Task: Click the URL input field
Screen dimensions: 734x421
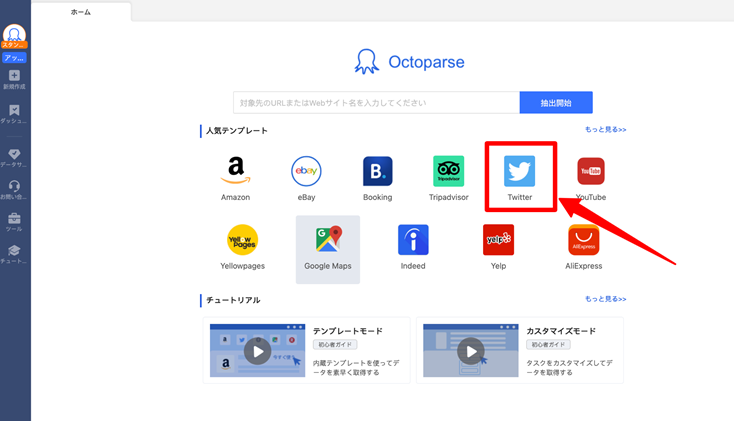Action: [x=376, y=103]
